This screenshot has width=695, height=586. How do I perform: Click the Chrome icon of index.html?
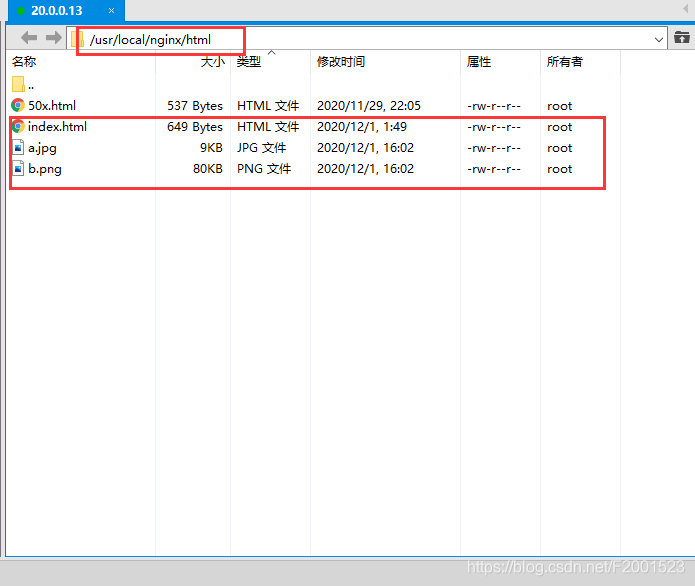tap(18, 126)
